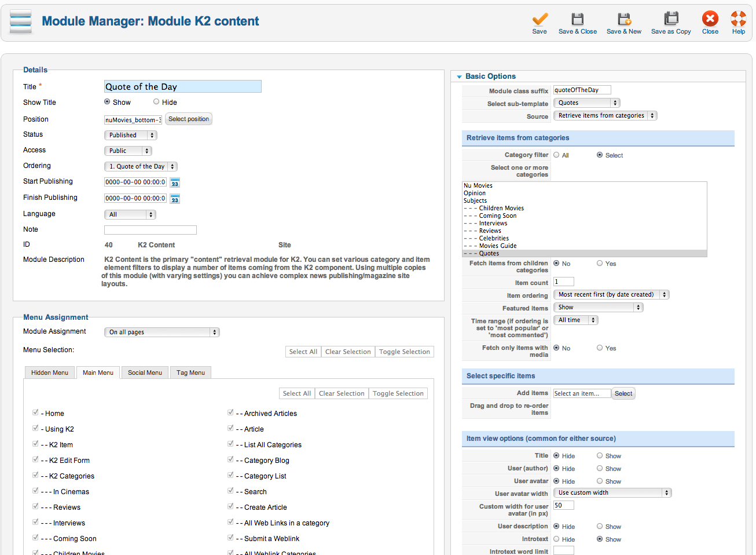The image size is (756, 555).
Task: Set Category filter to All
Action: pos(556,155)
